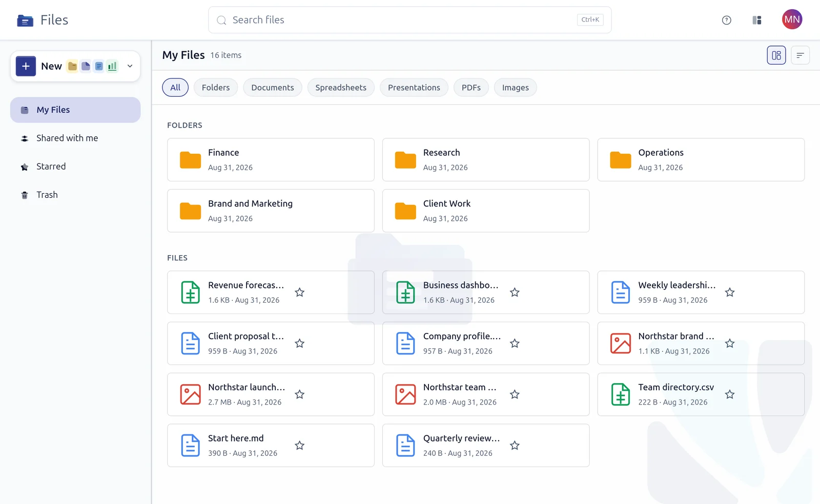Star Team directory.csv
820x504 pixels.
pyautogui.click(x=730, y=394)
